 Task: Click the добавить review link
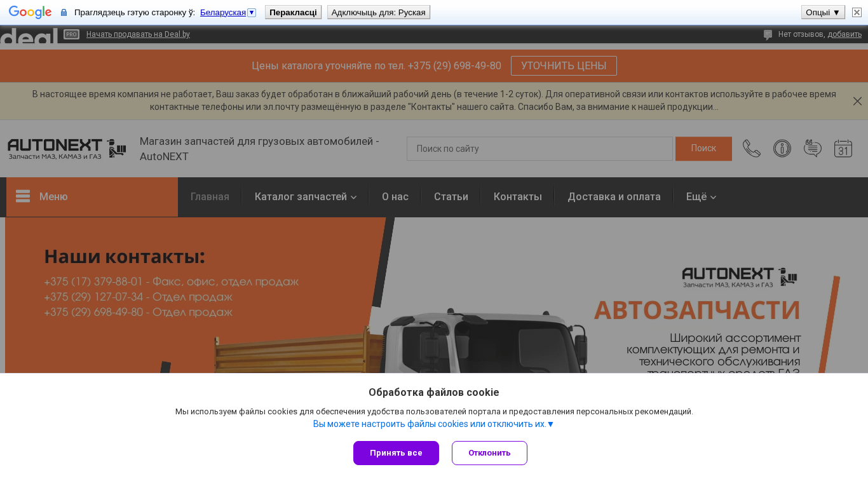pyautogui.click(x=844, y=34)
